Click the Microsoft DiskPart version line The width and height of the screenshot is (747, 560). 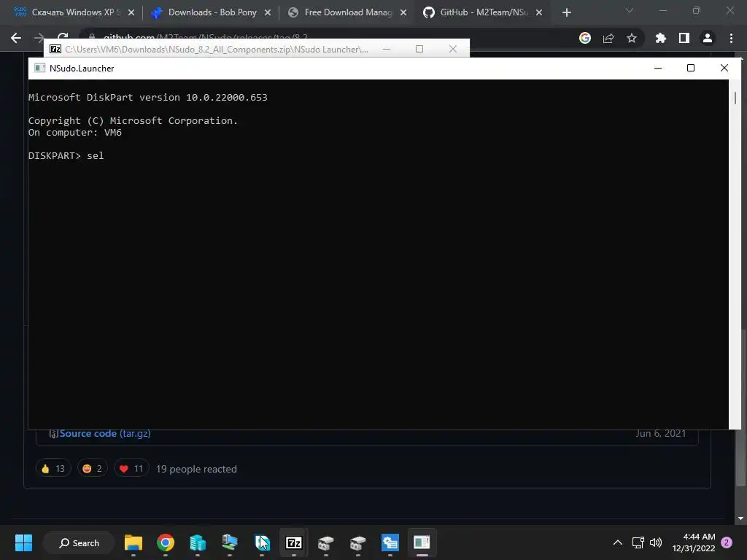(147, 97)
